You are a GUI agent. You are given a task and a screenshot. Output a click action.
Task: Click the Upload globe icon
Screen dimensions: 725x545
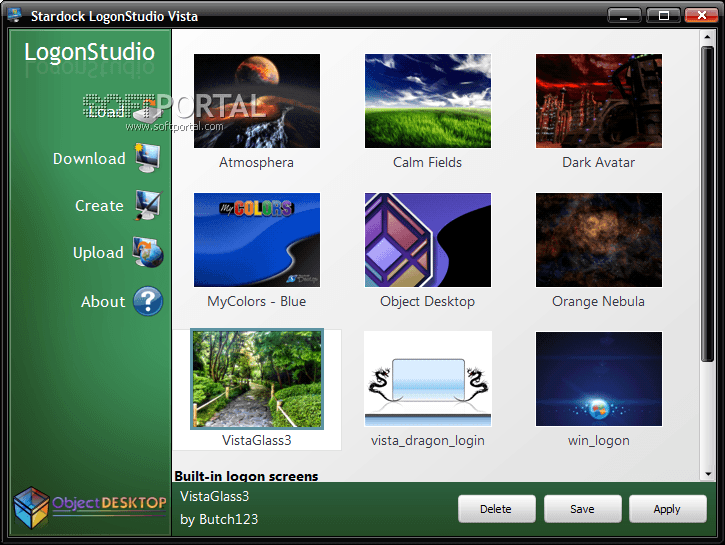tap(148, 252)
